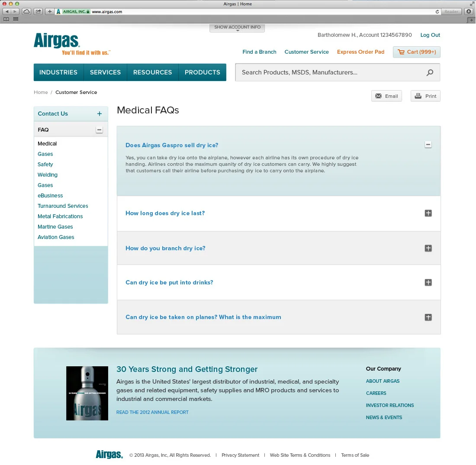This screenshot has width=476, height=465.
Task: Click the new tab plus button
Action: [471, 20]
